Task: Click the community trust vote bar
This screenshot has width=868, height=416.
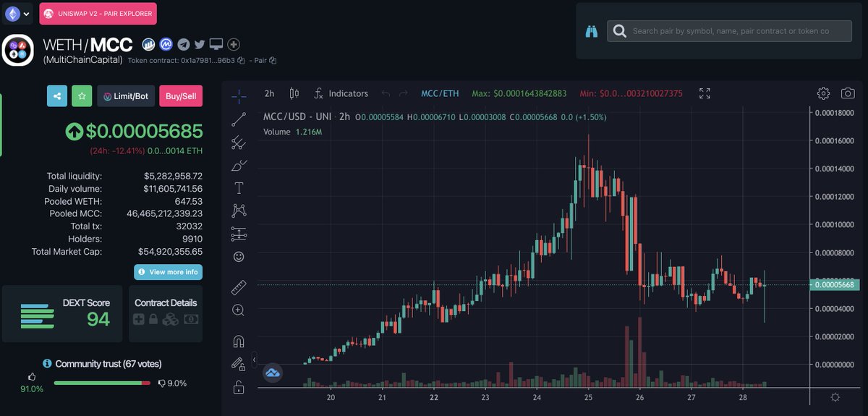Action: point(102,383)
